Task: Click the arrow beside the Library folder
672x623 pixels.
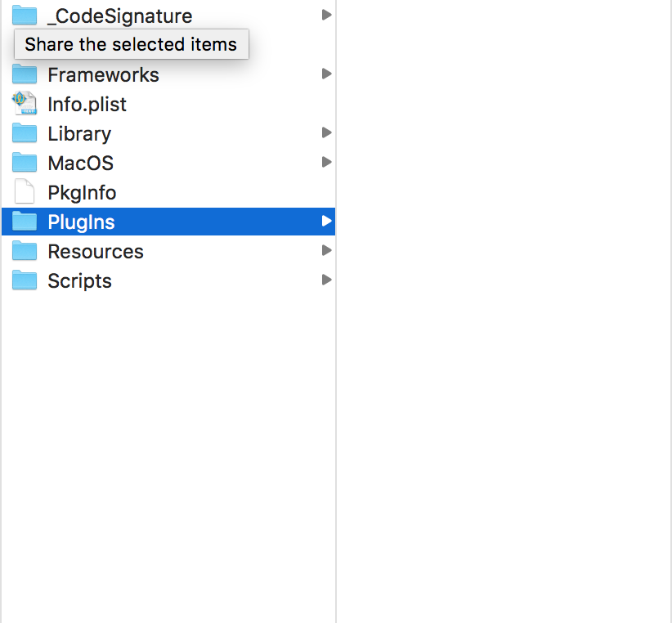Action: point(326,132)
